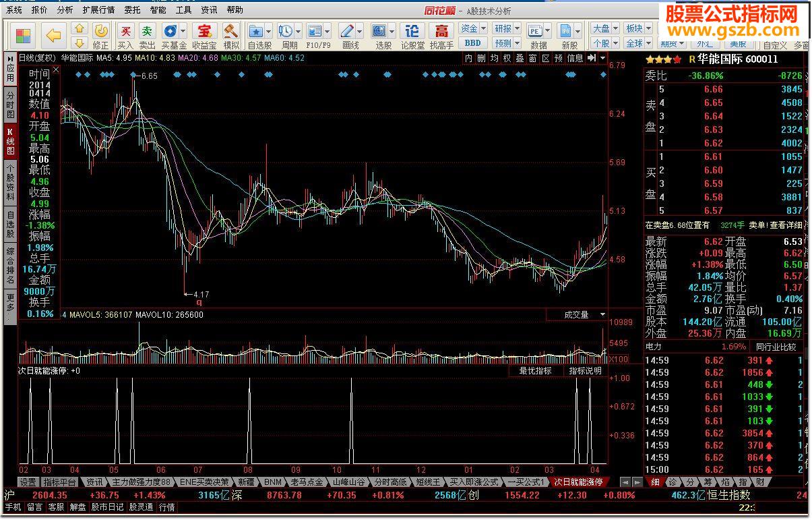Expand the 画线 drawing dropdown arrow
This screenshot has width=812, height=520.
(x=360, y=32)
